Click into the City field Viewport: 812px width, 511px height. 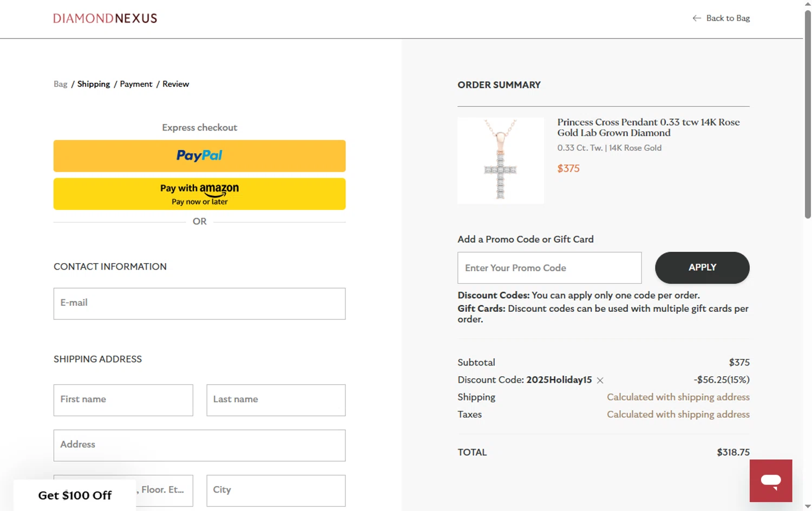click(276, 490)
